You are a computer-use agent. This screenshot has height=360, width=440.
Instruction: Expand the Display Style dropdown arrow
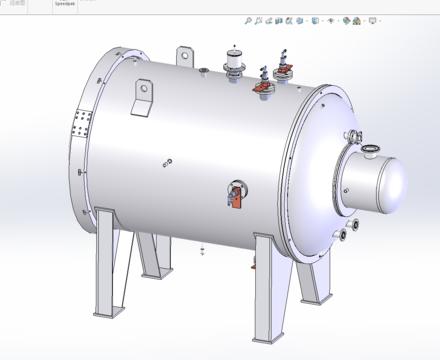coord(323,21)
